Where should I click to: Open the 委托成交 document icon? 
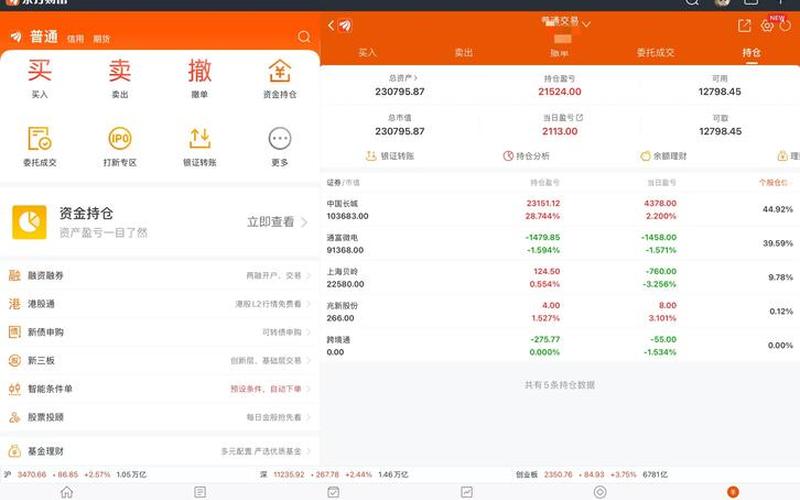[x=39, y=138]
